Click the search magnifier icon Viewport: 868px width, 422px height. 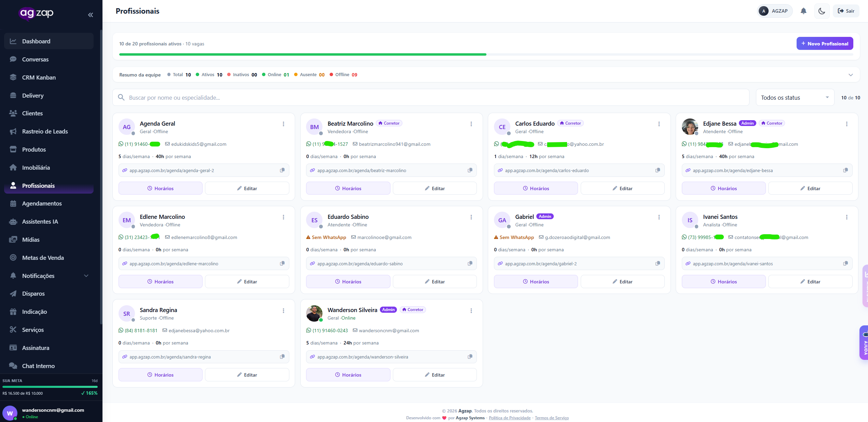pos(121,98)
